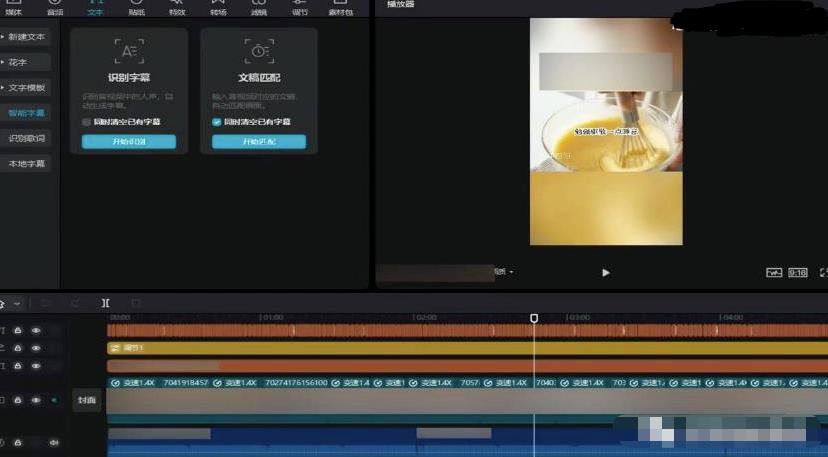The image size is (828, 457).
Task: Click the timeline playhead marker
Action: pyautogui.click(x=534, y=318)
